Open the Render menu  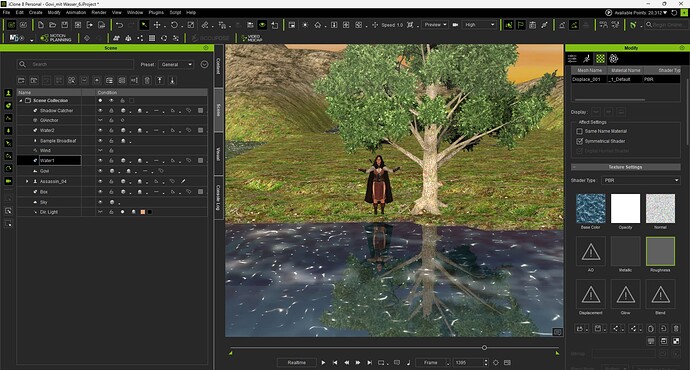99,13
